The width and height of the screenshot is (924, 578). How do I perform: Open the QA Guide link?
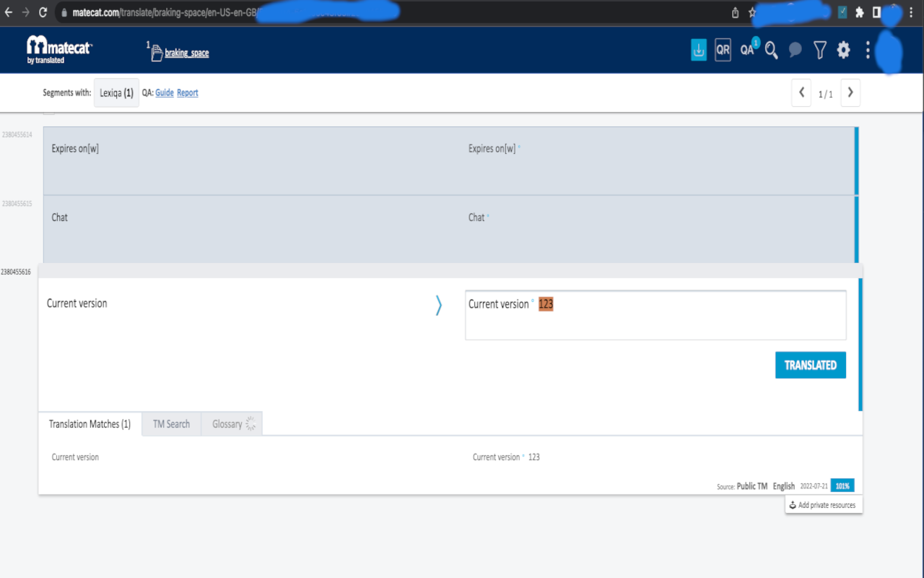pyautogui.click(x=165, y=93)
